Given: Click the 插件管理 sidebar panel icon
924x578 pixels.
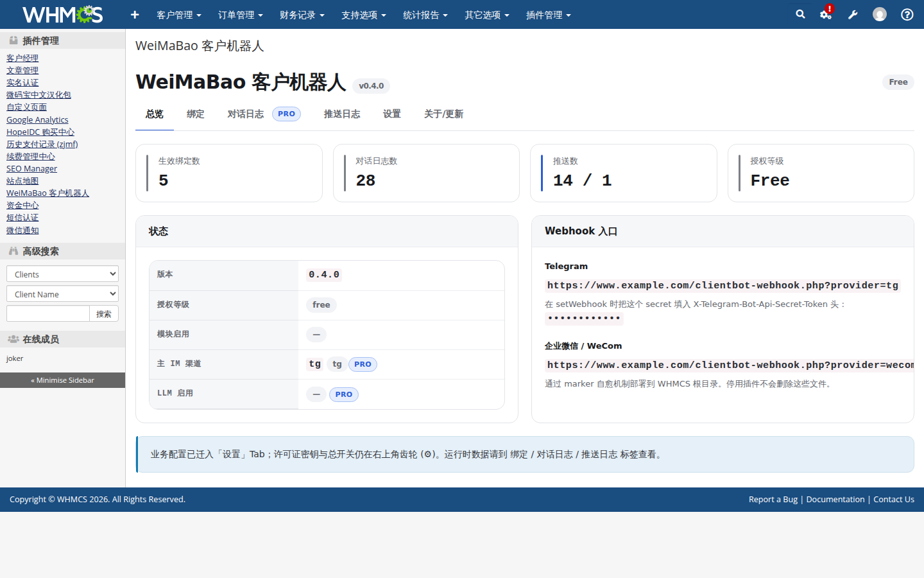Looking at the screenshot, I should (13, 40).
